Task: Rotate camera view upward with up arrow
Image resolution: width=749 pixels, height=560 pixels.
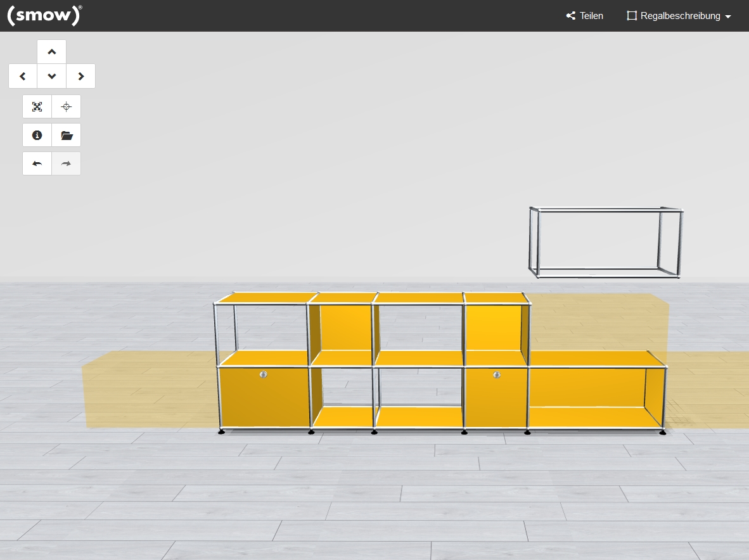Action: coord(52,52)
